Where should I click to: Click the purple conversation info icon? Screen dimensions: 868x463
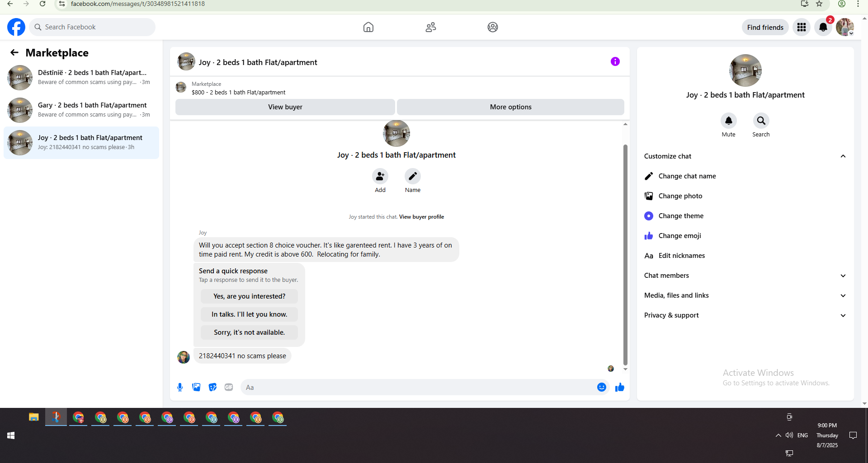[x=615, y=61]
